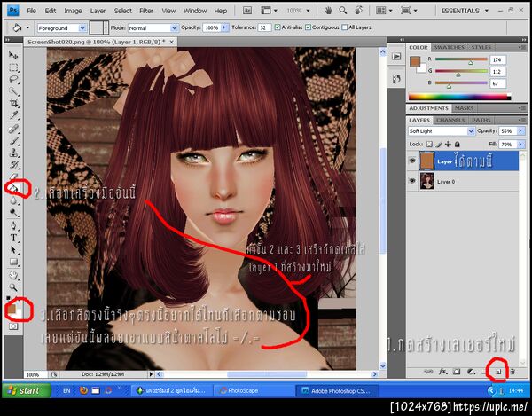Pick a color from the spectrum ramp
The height and width of the screenshot is (416, 532).
[x=459, y=97]
